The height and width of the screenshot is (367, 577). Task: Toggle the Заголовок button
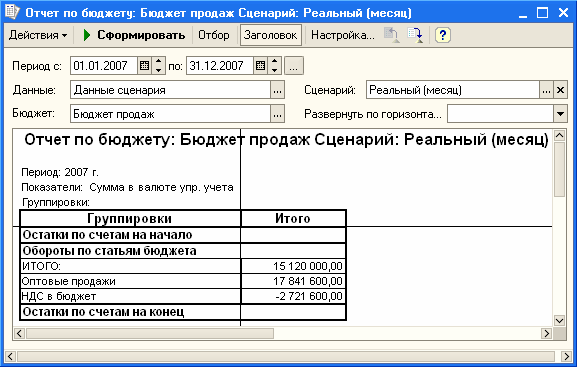click(x=270, y=35)
